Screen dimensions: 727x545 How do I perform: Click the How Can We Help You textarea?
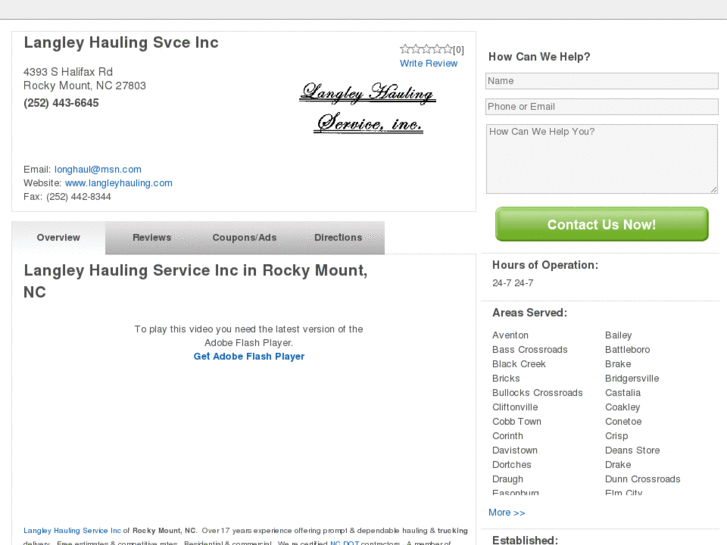coord(601,158)
